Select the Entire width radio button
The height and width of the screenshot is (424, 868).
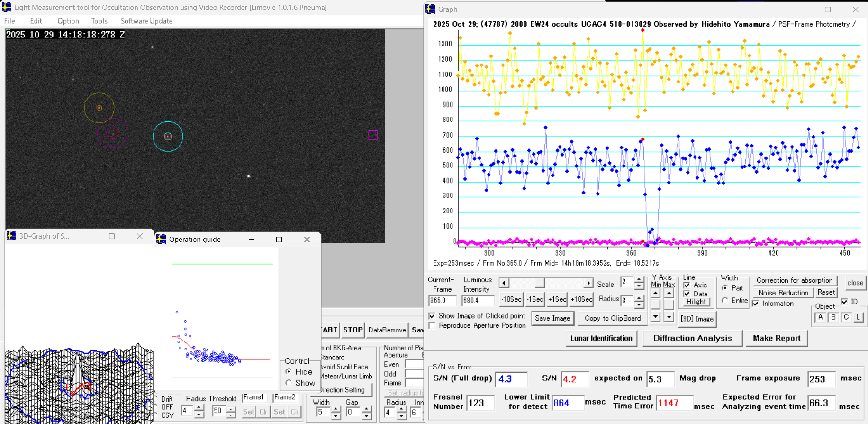click(725, 300)
